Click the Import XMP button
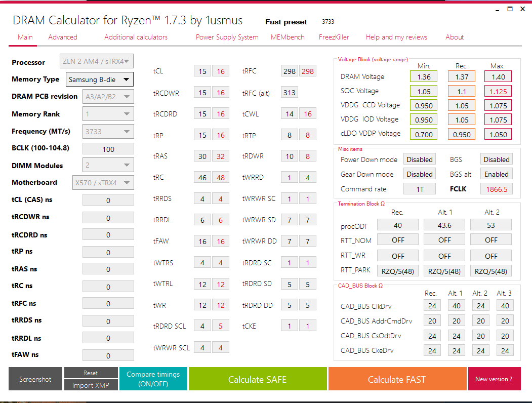532x403 pixels. coord(91,385)
